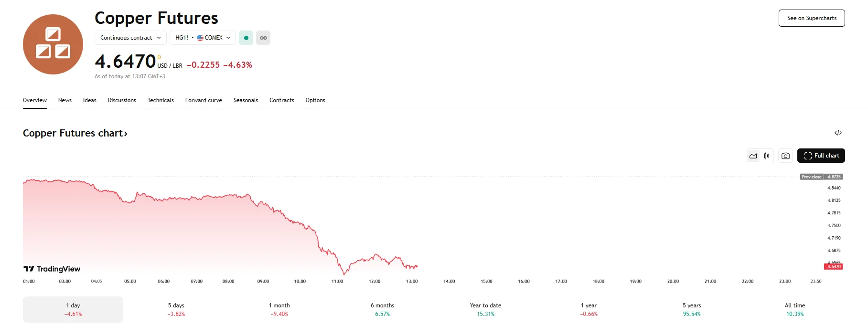
Task: Select the 1 day time range
Action: [x=73, y=309]
